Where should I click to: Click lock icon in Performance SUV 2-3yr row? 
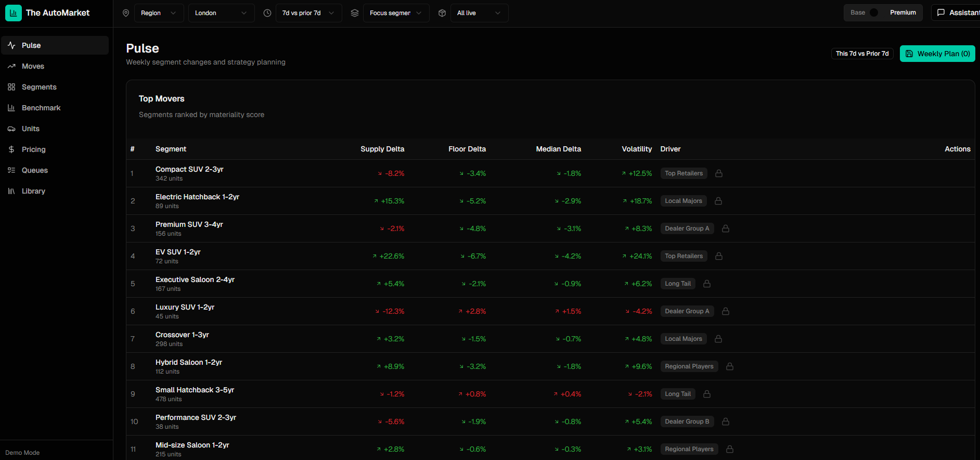(726, 421)
